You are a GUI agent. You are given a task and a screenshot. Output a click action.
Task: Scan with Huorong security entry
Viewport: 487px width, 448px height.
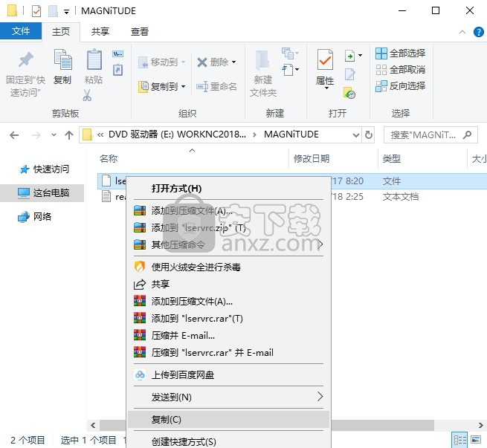click(228, 267)
